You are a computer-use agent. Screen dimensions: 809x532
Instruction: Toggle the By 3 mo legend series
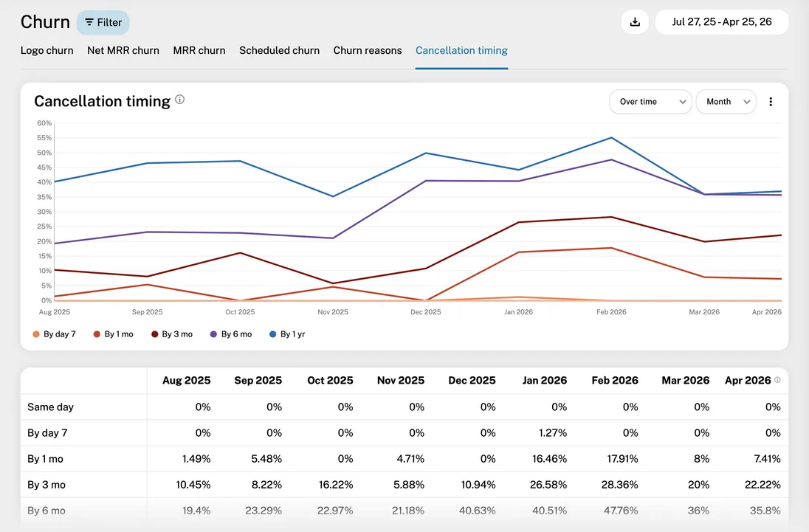pos(172,334)
